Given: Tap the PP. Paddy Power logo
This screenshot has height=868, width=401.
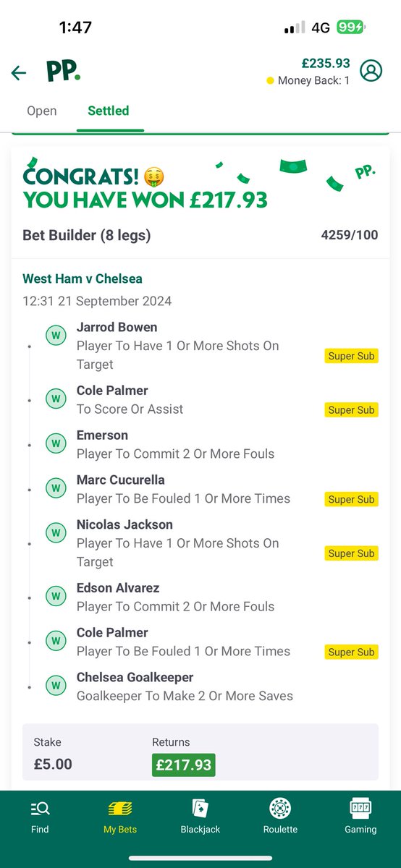Looking at the screenshot, I should pos(63,72).
